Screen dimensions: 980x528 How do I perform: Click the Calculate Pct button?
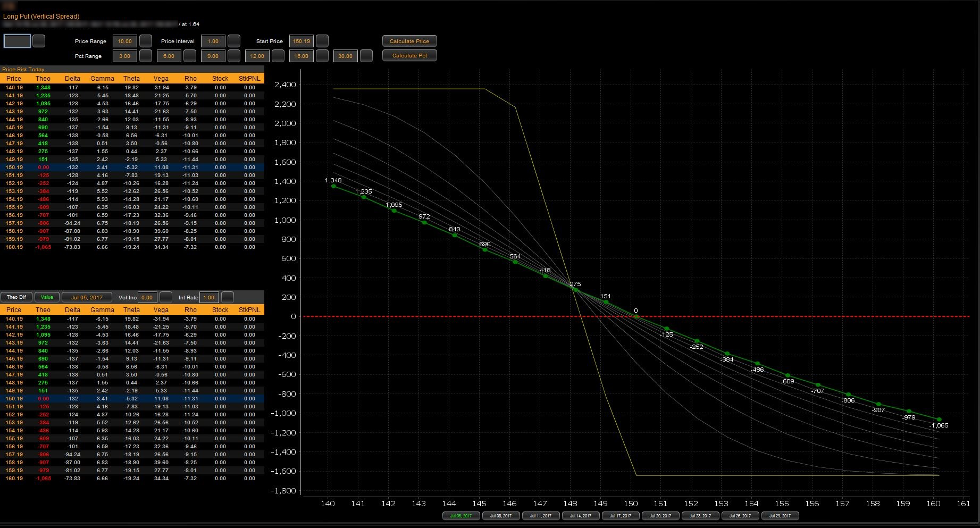click(x=409, y=55)
